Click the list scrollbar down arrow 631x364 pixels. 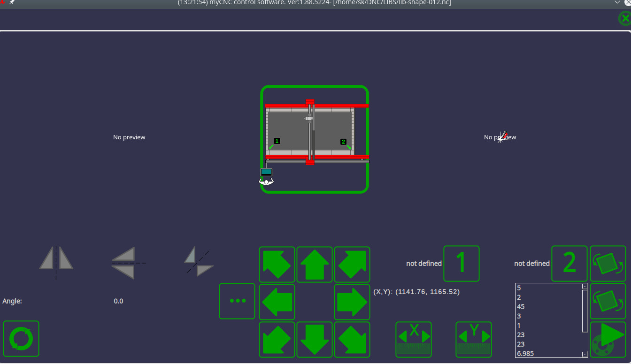pos(585,355)
